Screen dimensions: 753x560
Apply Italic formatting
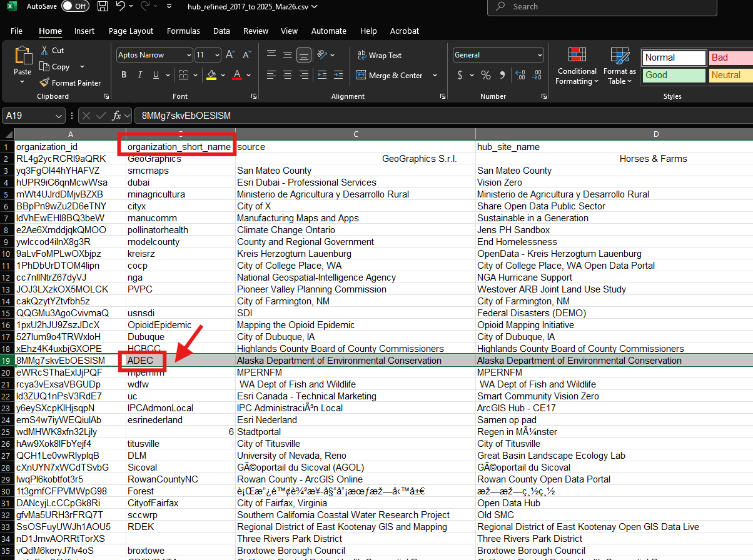[x=140, y=75]
